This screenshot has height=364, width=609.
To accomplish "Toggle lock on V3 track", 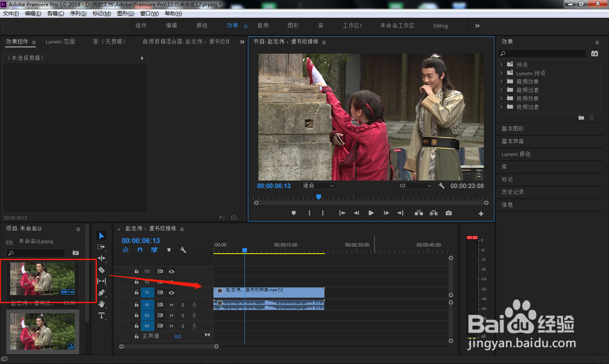I will point(136,271).
